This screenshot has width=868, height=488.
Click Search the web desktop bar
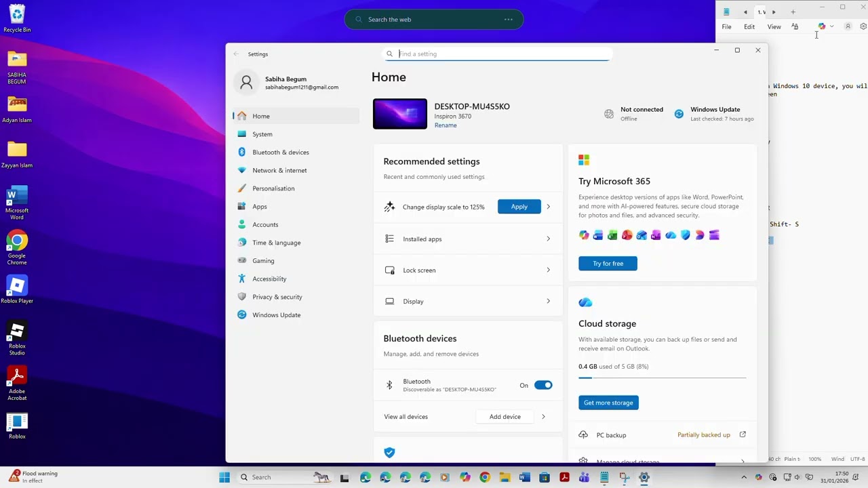pyautogui.click(x=434, y=19)
